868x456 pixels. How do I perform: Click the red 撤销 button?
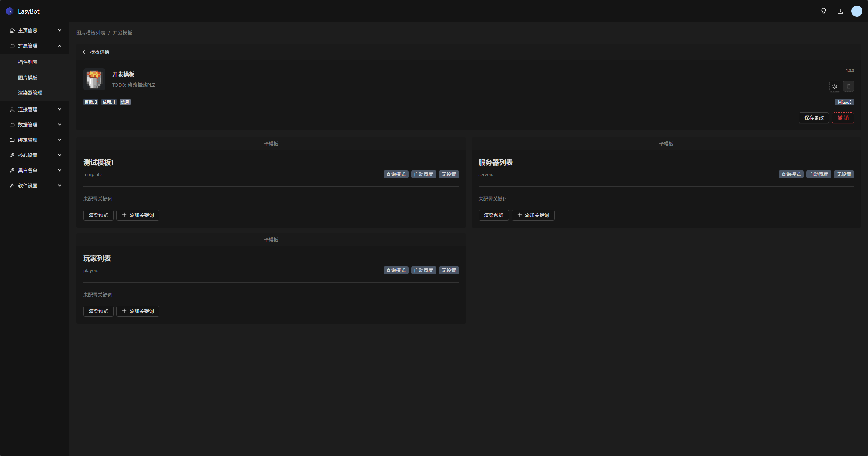coord(843,118)
